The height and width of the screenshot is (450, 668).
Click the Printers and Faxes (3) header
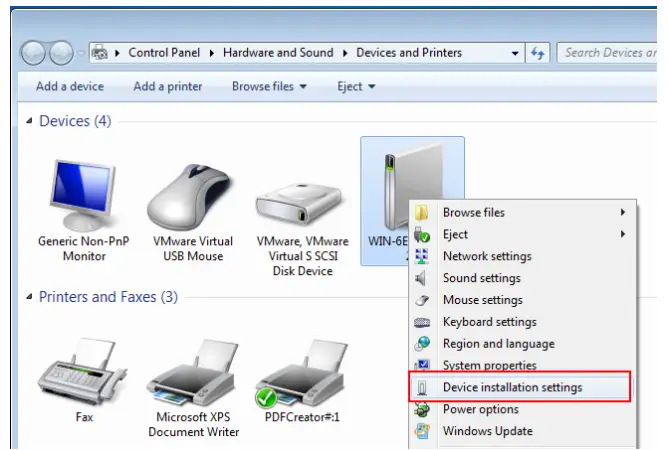tap(108, 297)
